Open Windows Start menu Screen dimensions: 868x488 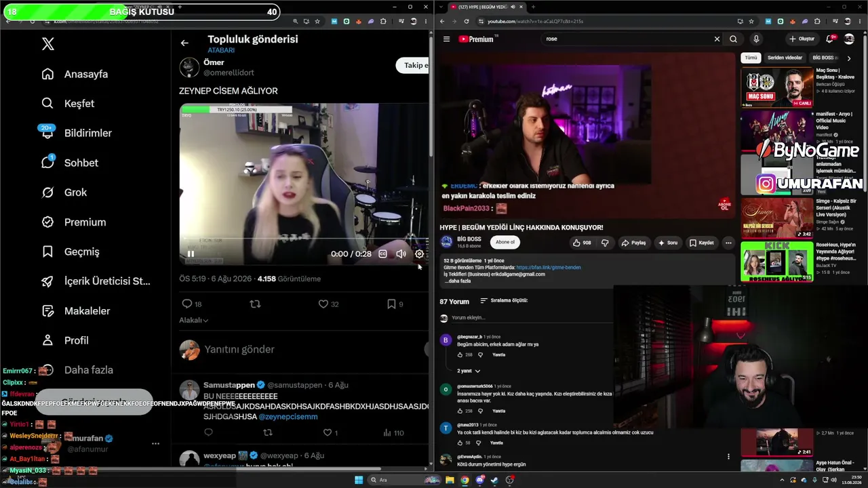(359, 480)
